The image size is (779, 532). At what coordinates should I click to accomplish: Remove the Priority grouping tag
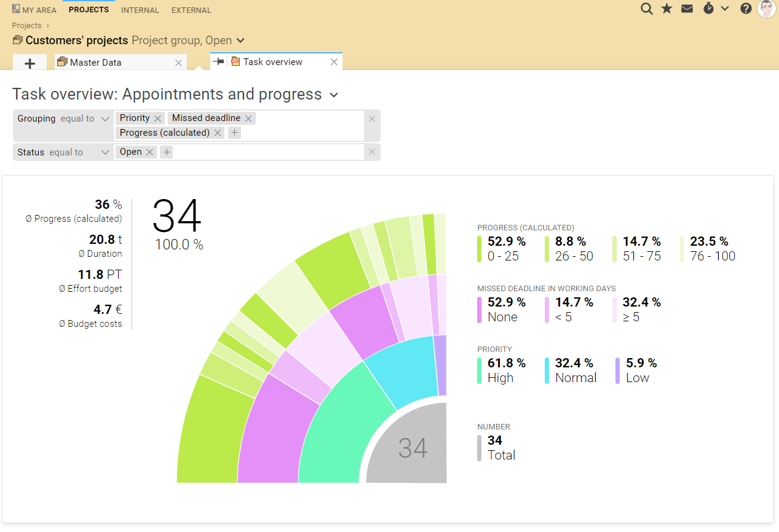(x=157, y=119)
